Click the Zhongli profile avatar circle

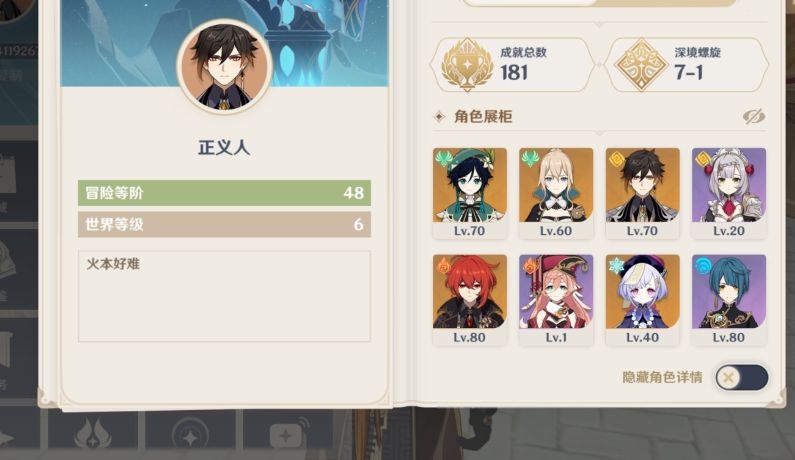[x=224, y=66]
